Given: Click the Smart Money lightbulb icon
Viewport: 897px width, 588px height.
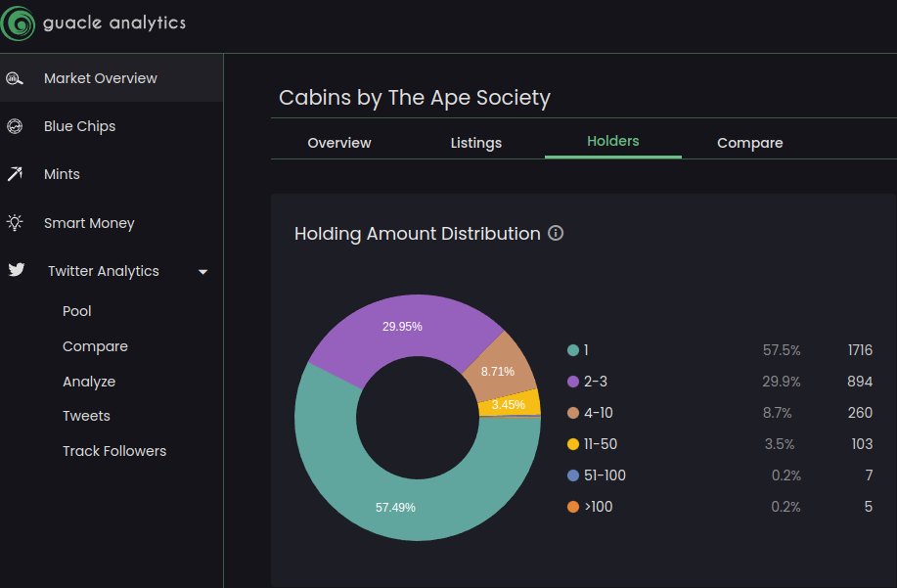Looking at the screenshot, I should pos(15,222).
